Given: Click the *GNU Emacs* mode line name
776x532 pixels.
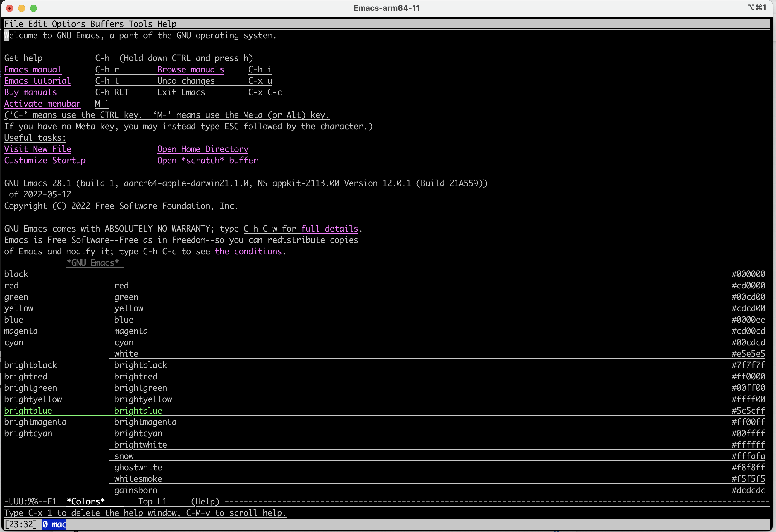Looking at the screenshot, I should (x=93, y=262).
